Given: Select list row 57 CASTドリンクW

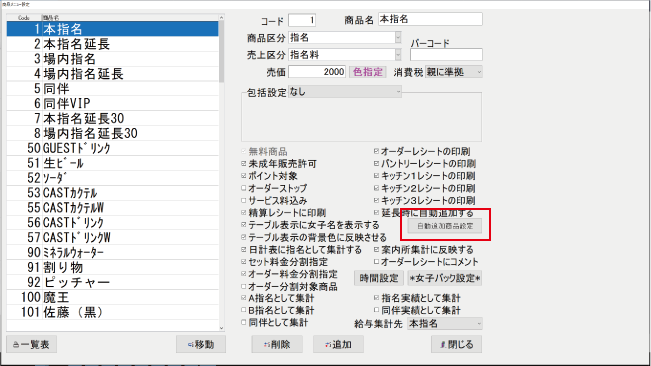Looking at the screenshot, I should [x=113, y=238].
